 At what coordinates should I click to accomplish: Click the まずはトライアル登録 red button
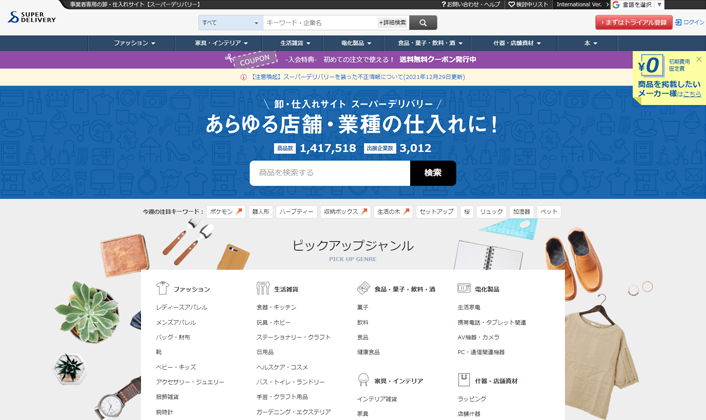pos(634,22)
